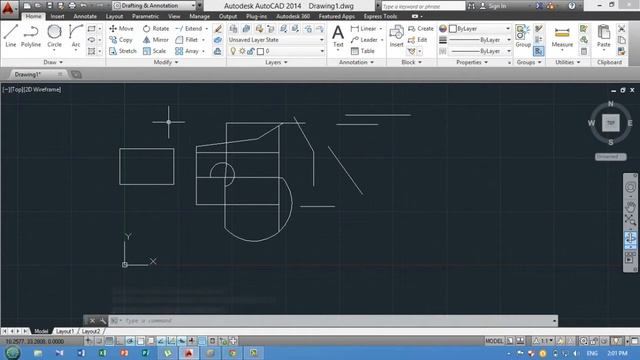Click the Paste clipboard tool

[604, 36]
